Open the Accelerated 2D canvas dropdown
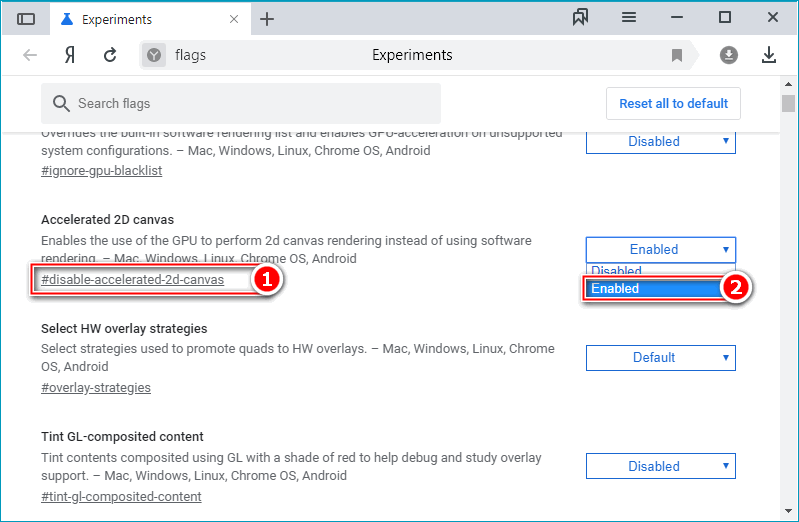Screen dimensions: 799x522 click(660, 250)
